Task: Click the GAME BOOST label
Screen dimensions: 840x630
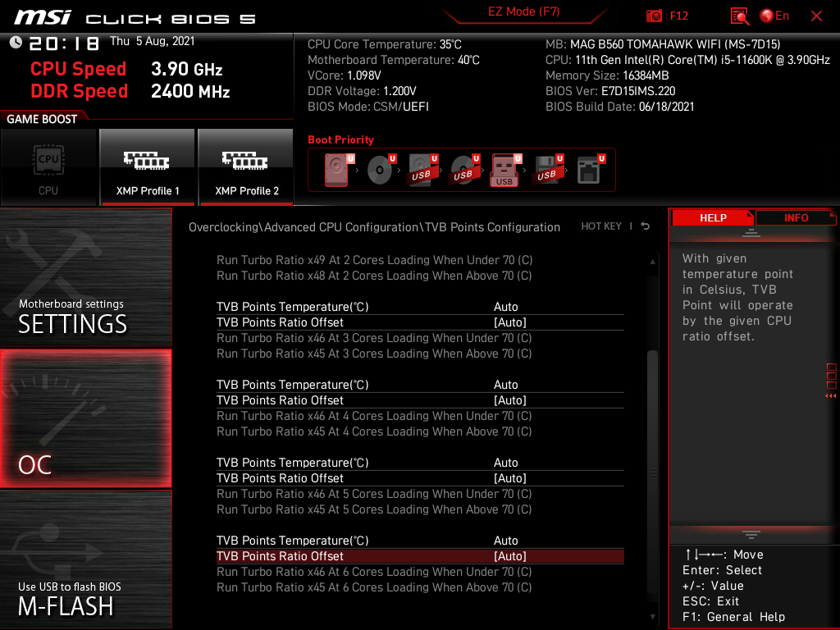Action: pyautogui.click(x=42, y=119)
